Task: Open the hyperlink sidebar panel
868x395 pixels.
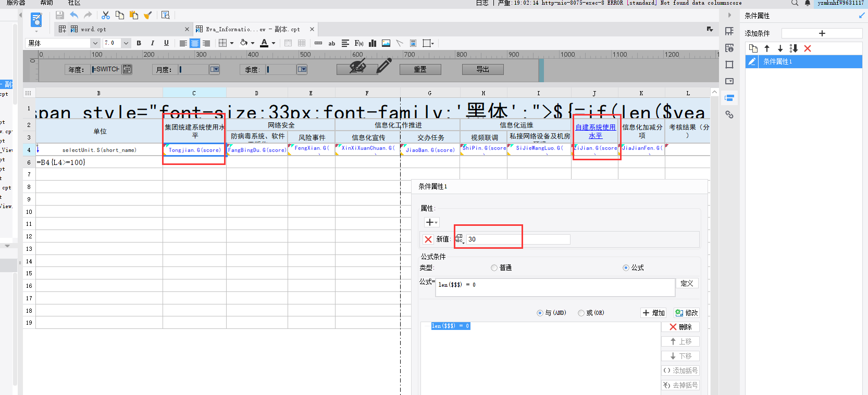Action: click(x=729, y=114)
